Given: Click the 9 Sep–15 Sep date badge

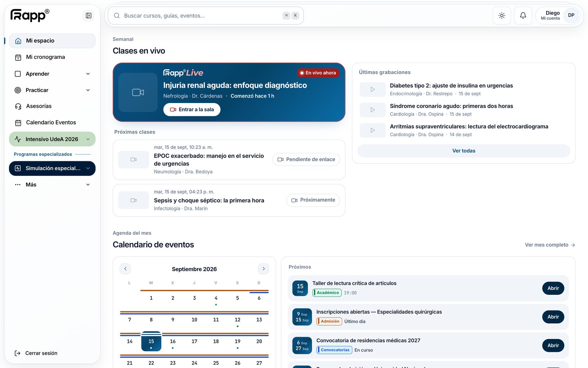Looking at the screenshot, I should coord(302,317).
